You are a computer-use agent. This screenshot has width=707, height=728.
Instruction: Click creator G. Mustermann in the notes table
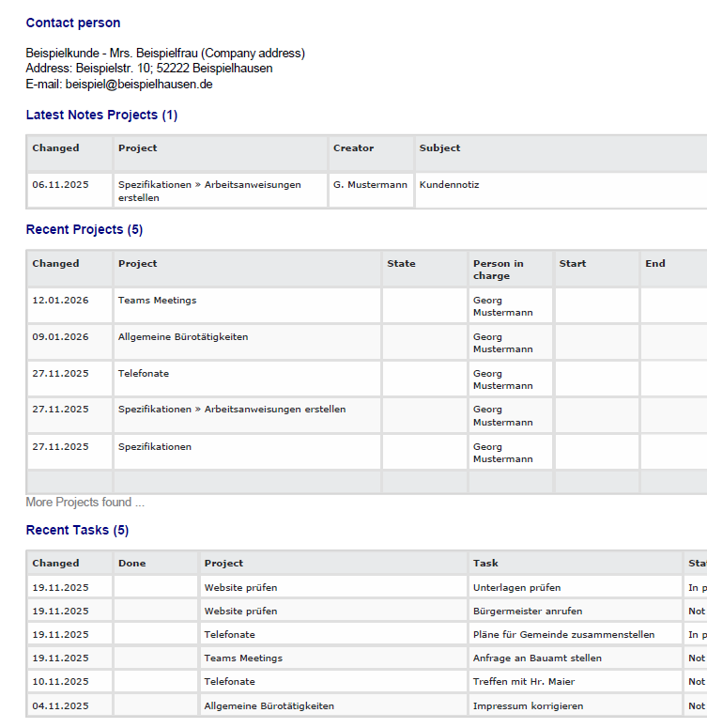pos(370,185)
